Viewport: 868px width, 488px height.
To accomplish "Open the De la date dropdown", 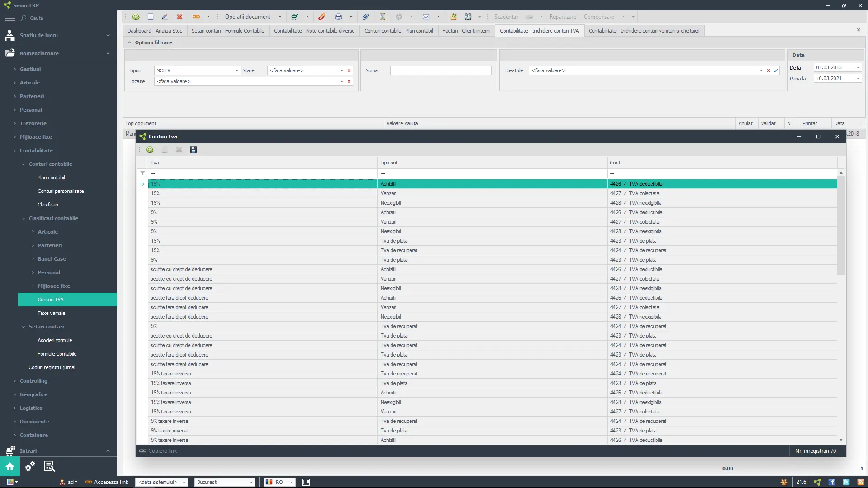I will point(858,67).
